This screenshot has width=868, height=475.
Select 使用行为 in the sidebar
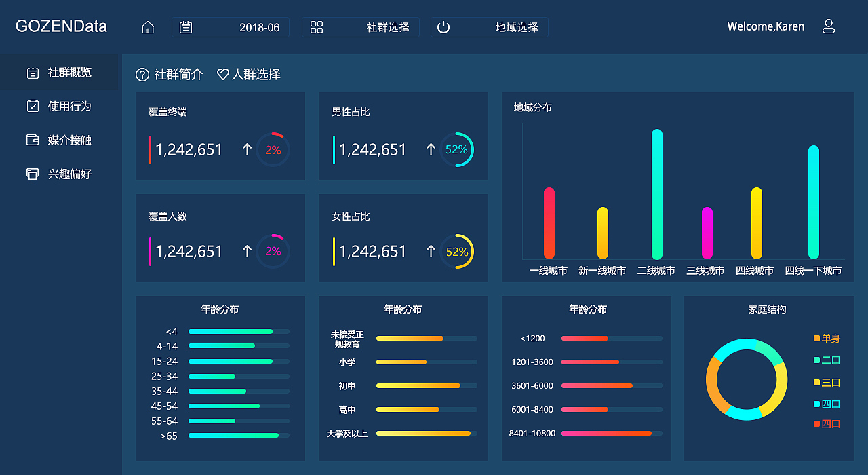coord(59,106)
